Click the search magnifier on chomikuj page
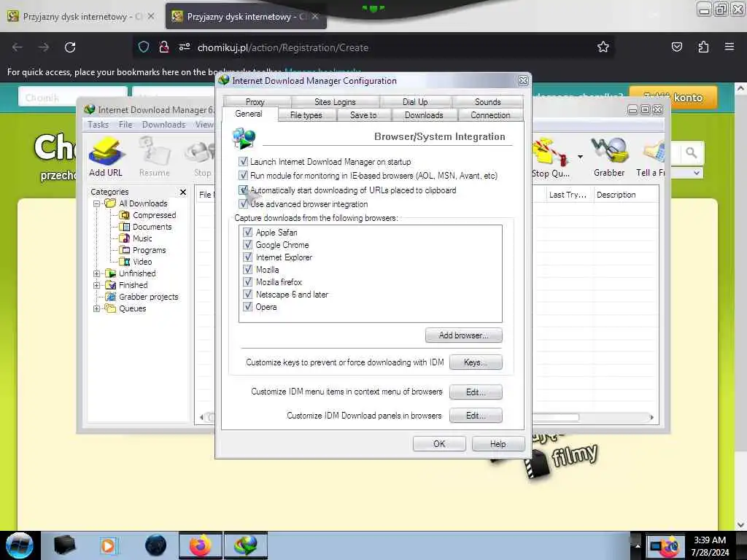The width and height of the screenshot is (747, 560). tap(692, 153)
